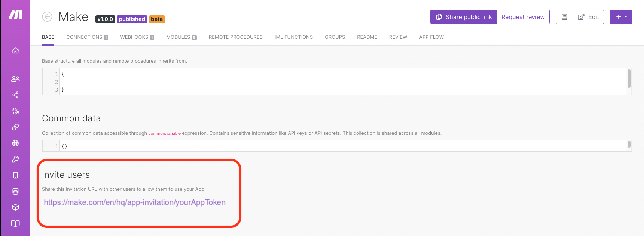Open the Webhooks globe sidebar icon
Viewport: 644px width, 236px height.
pos(15,143)
